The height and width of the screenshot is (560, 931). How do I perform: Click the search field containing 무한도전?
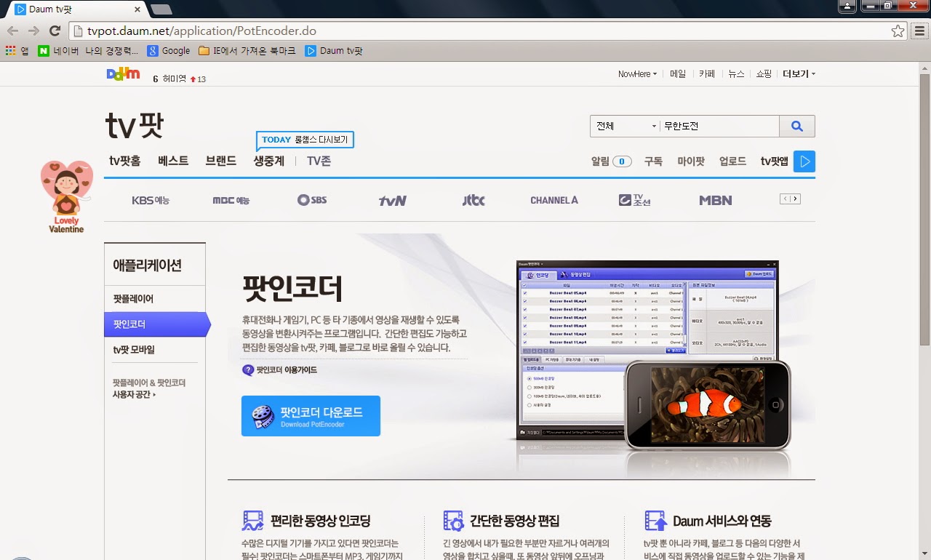tap(719, 126)
